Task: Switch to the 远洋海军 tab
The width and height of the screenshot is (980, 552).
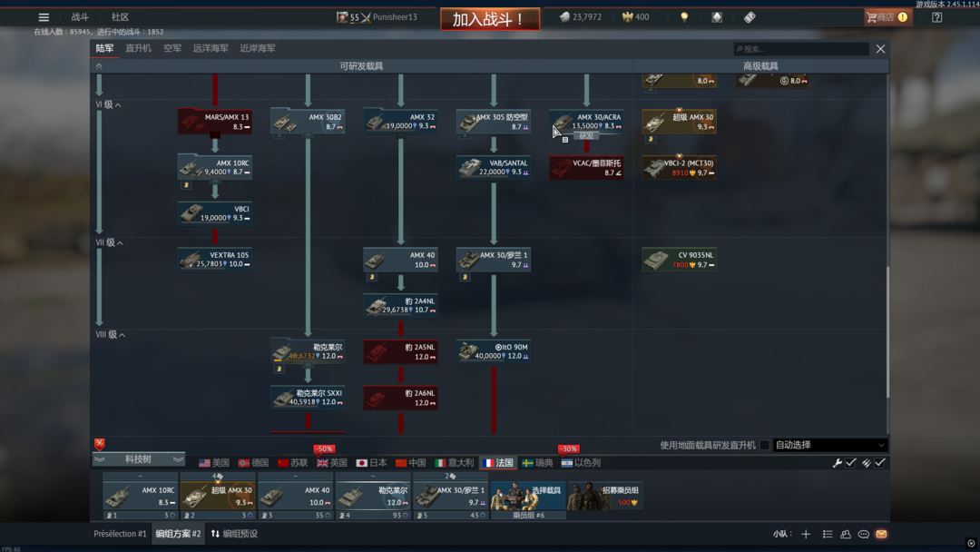Action: coord(210,48)
